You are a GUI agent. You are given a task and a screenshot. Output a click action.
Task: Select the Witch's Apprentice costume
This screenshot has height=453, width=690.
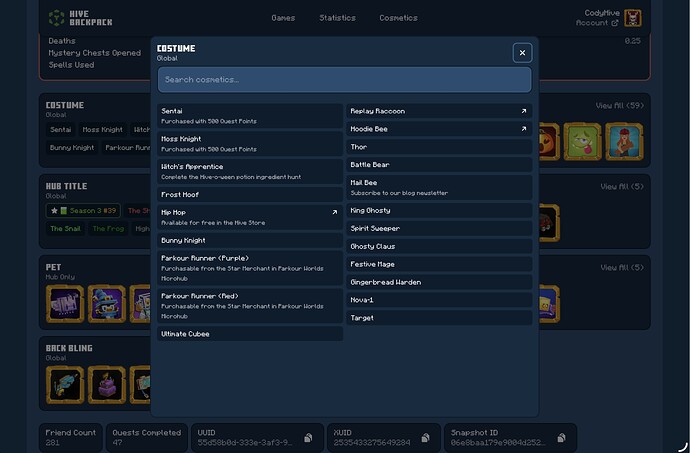pyautogui.click(x=250, y=171)
